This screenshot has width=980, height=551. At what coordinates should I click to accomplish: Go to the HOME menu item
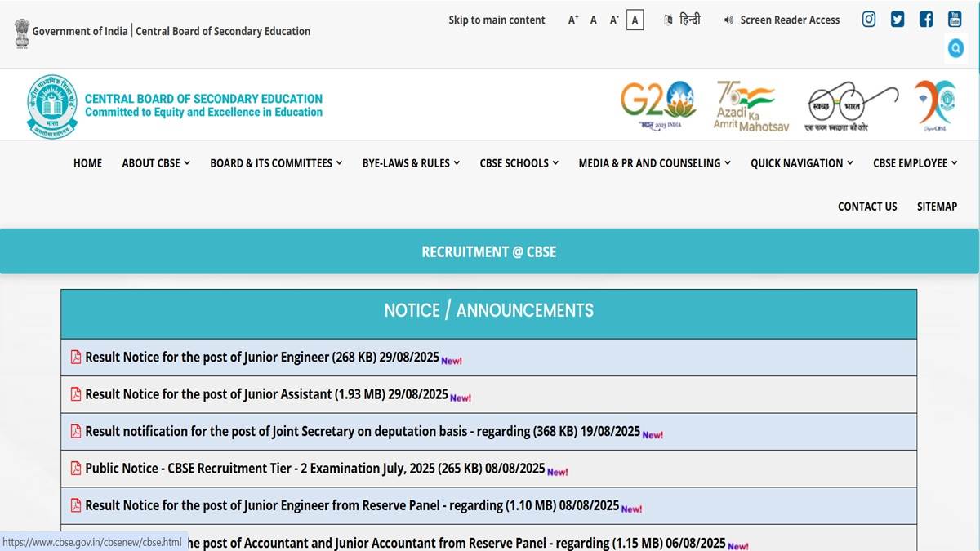pos(87,163)
